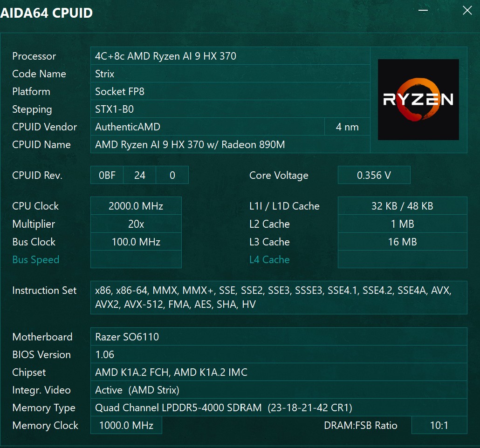This screenshot has height=448, width=480.
Task: Click the CPUID Rev. cell 24
Action: [x=140, y=175]
